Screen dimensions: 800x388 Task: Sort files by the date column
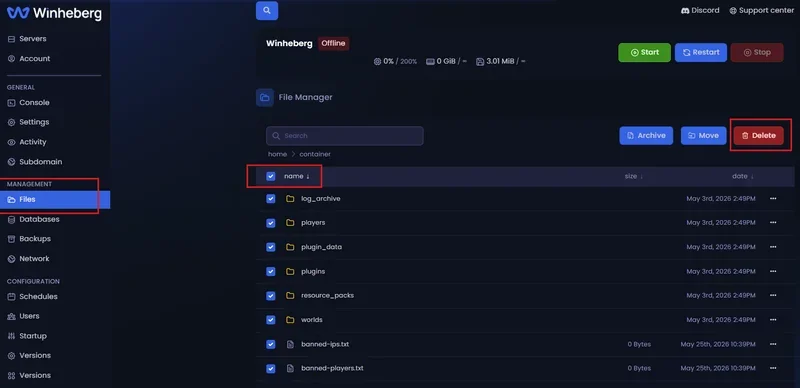[x=743, y=176]
